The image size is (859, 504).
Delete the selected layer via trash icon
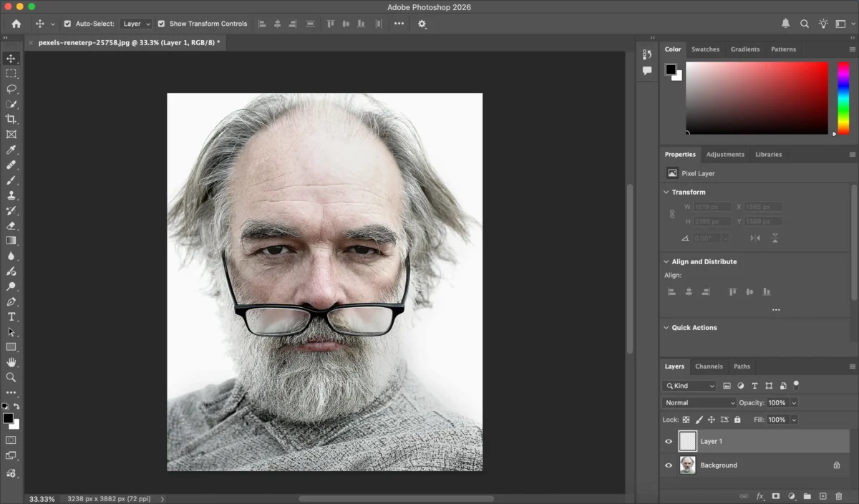click(839, 496)
